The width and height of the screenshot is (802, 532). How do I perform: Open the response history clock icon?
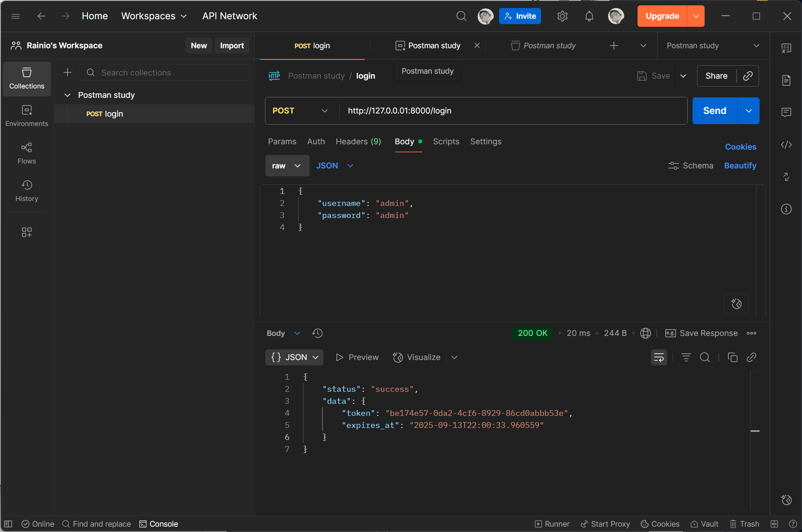click(318, 333)
